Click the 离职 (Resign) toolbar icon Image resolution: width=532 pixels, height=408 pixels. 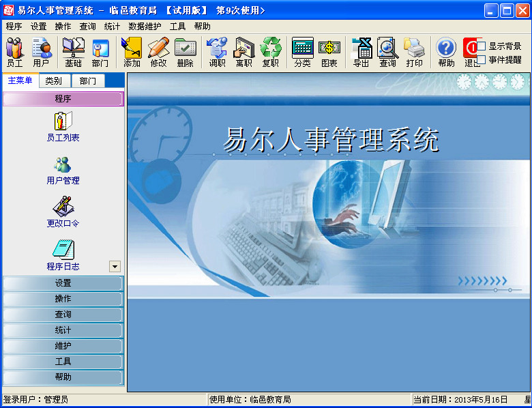click(x=244, y=53)
